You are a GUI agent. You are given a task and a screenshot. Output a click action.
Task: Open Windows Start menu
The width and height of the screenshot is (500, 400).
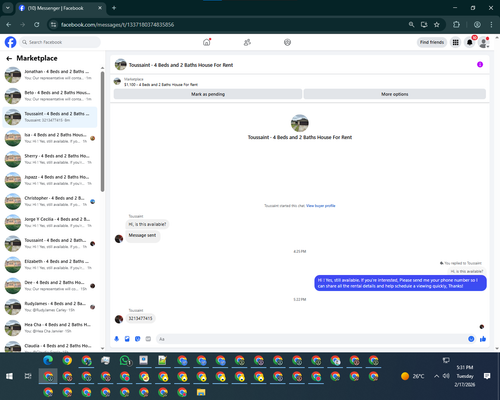pyautogui.click(x=9, y=376)
